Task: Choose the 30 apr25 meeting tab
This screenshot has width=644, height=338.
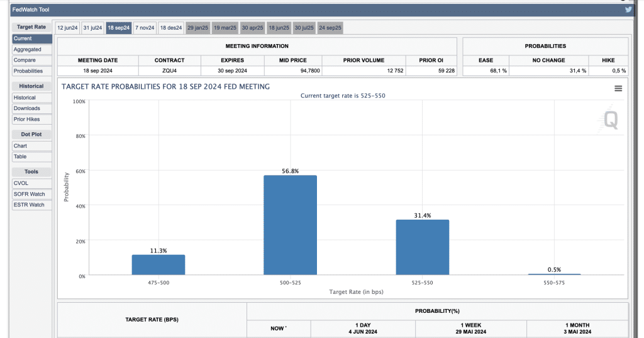Action: pyautogui.click(x=252, y=28)
